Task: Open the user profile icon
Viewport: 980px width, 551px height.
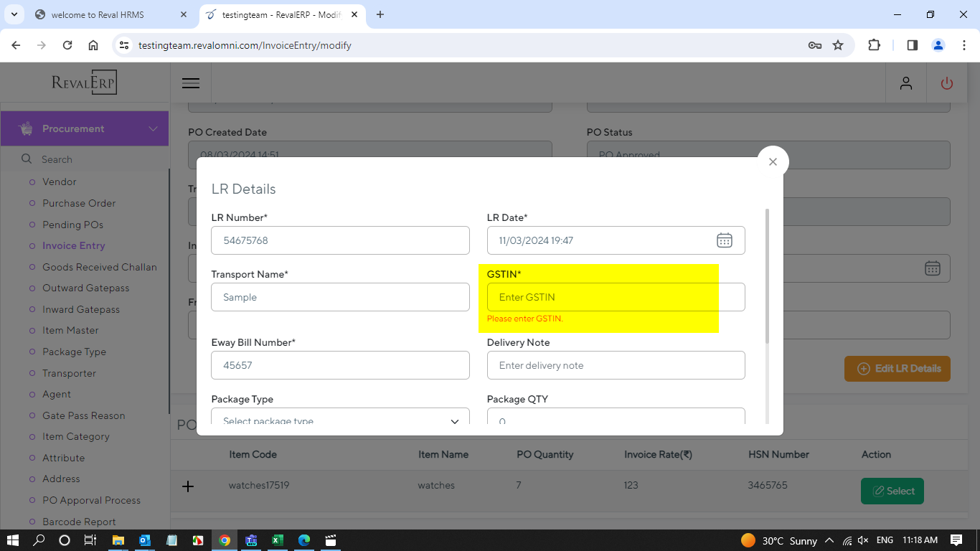Action: pyautogui.click(x=906, y=83)
